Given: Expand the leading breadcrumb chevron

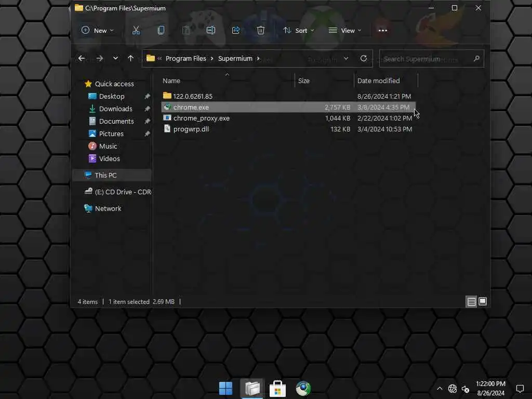Looking at the screenshot, I should [x=159, y=58].
